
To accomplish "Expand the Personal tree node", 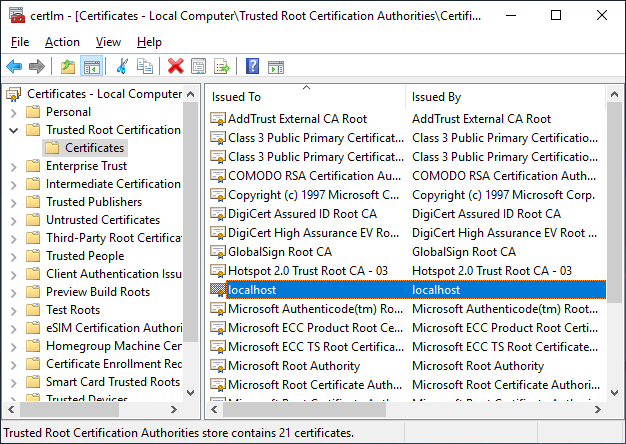I will [14, 113].
